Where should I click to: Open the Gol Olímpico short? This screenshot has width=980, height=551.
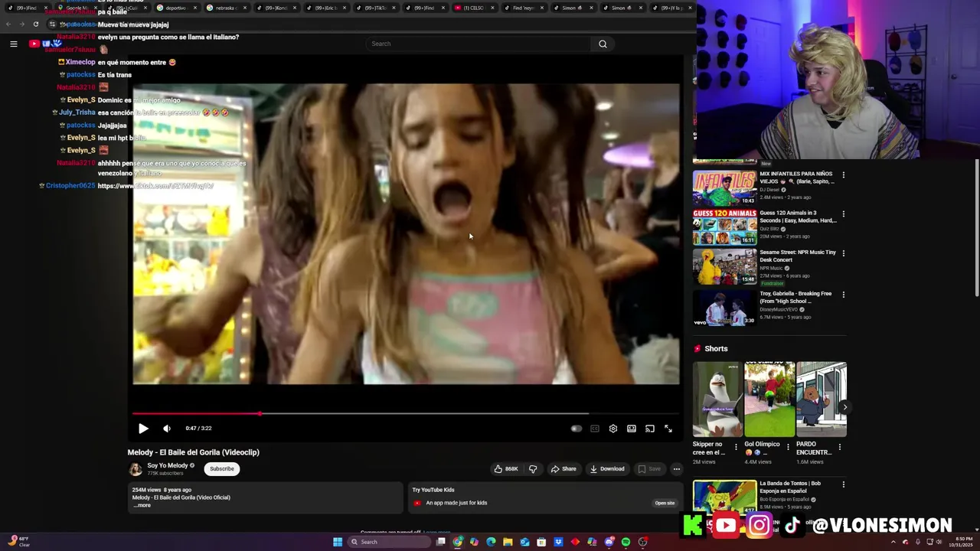click(769, 399)
